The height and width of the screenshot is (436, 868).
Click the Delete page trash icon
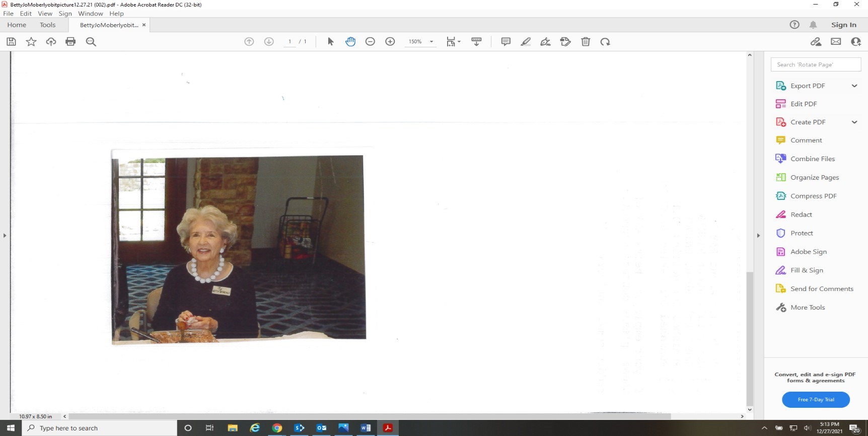pos(586,42)
